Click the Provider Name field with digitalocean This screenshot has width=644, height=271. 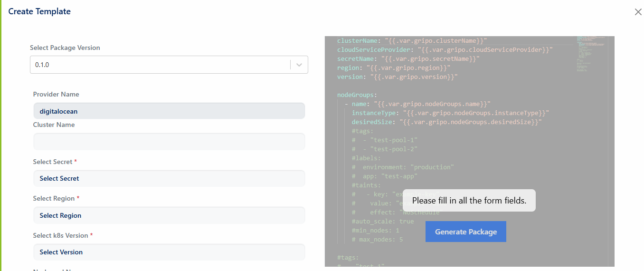(169, 111)
